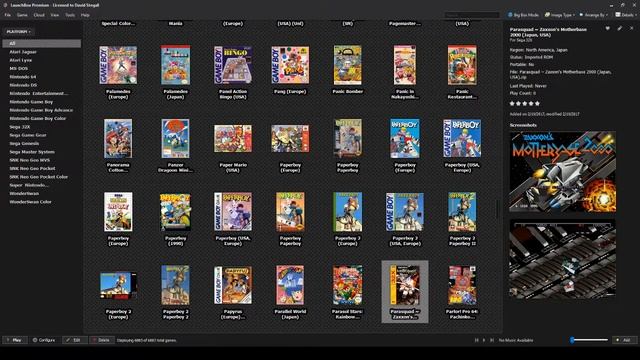Viewport: 640px width, 360px height.
Task: Select the Panic Bomber game
Action: coord(347,65)
